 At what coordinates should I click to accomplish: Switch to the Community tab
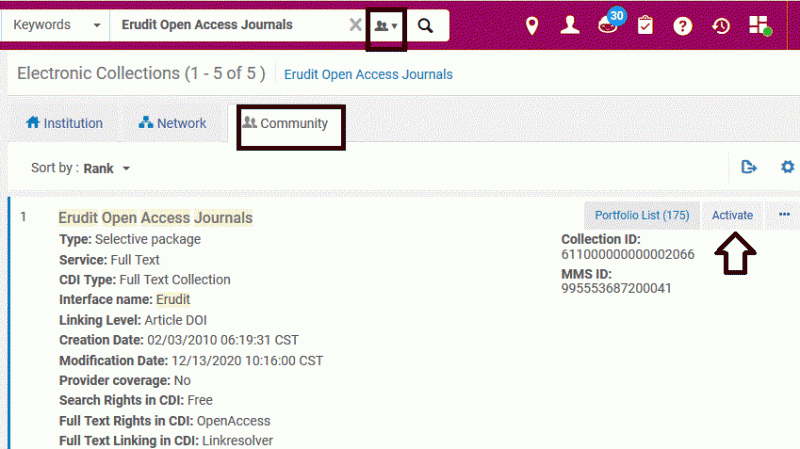[x=285, y=123]
